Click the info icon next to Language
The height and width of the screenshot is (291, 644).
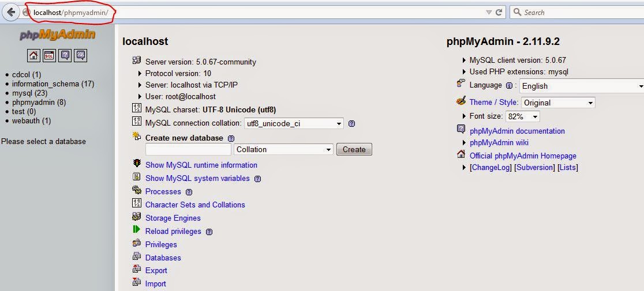[x=510, y=86]
